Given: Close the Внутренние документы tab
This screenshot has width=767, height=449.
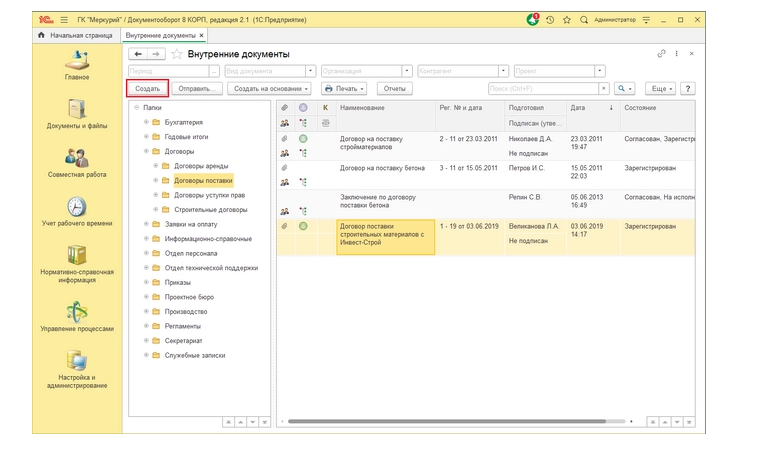Looking at the screenshot, I should pyautogui.click(x=202, y=35).
